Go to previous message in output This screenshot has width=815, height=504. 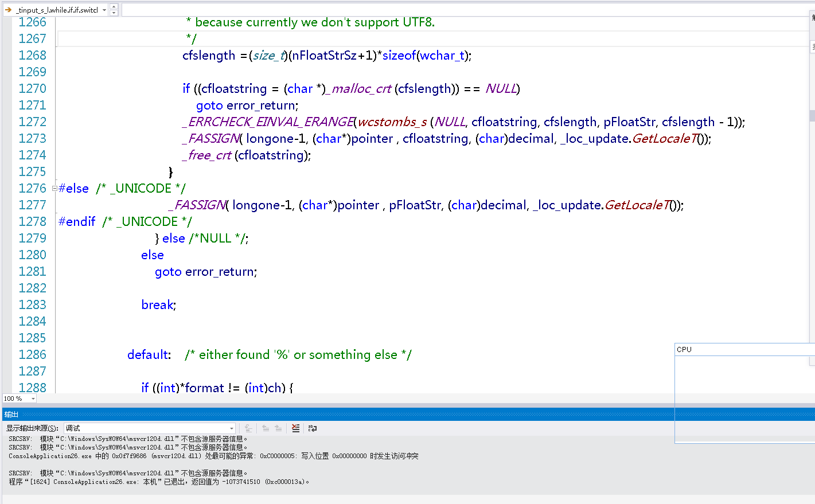266,428
